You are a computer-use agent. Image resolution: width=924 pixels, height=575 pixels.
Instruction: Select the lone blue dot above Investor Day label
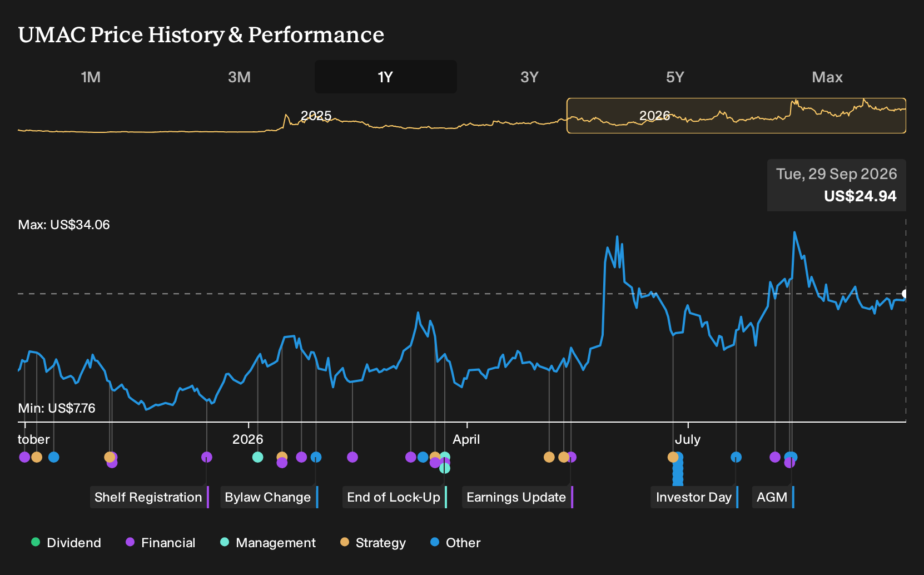(736, 457)
